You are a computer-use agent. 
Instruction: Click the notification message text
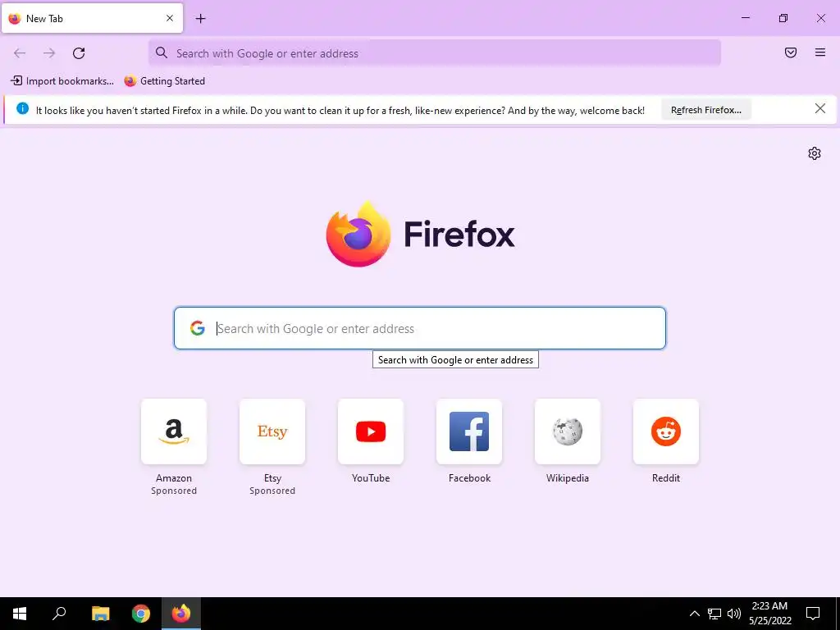pyautogui.click(x=340, y=111)
